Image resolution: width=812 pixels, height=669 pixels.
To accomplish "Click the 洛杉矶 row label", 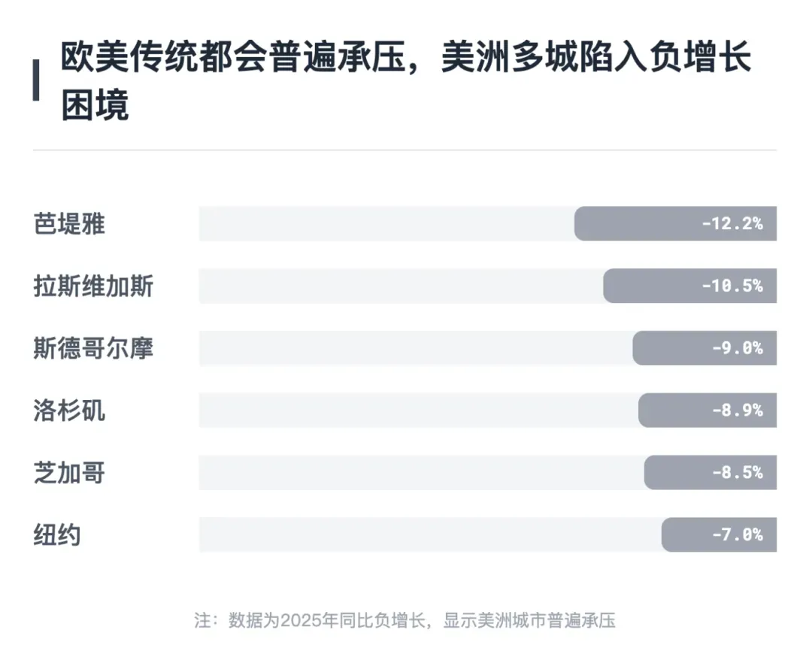I will pos(69,410).
